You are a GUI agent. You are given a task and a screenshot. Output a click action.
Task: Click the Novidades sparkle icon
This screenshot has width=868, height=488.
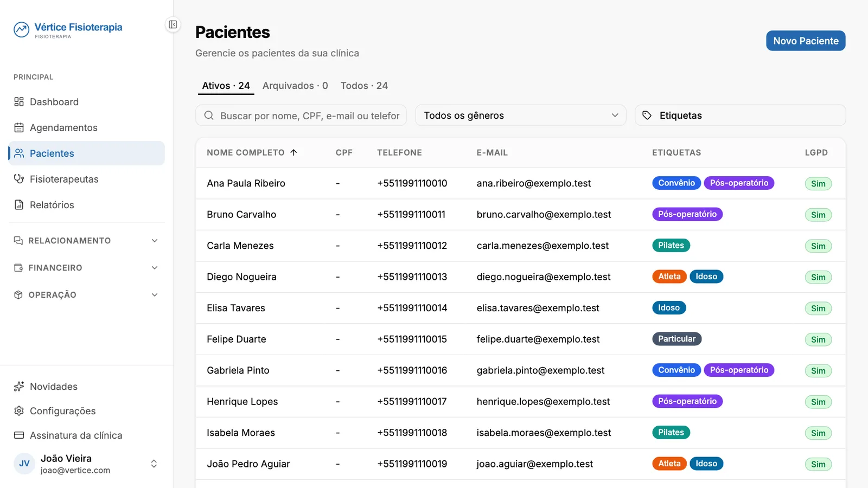coord(19,387)
